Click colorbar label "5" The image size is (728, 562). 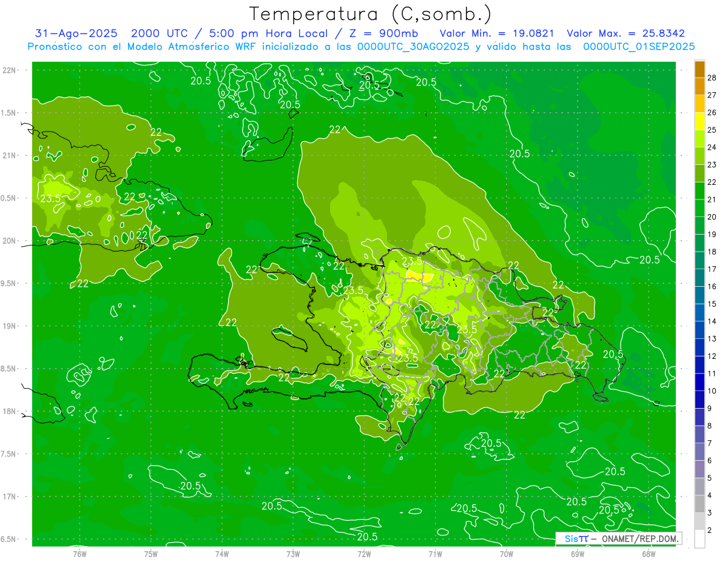[x=710, y=478]
